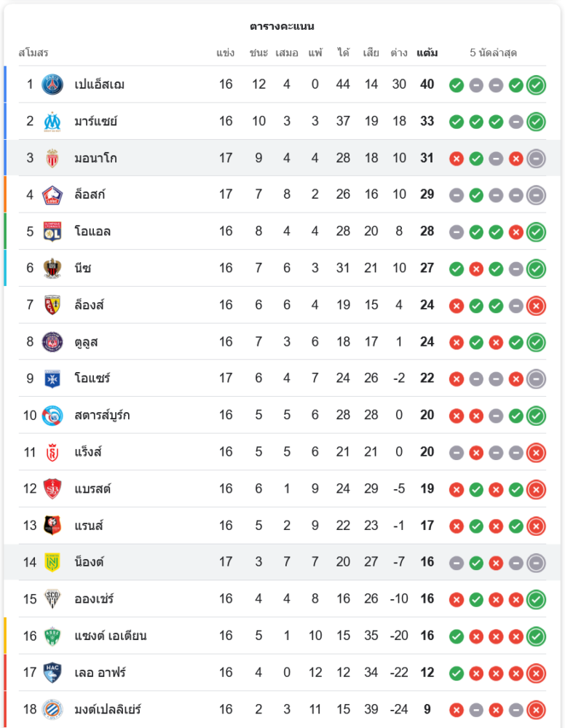This screenshot has width=565, height=728.
Task: Click the Nantes club crest
Action: click(x=52, y=562)
